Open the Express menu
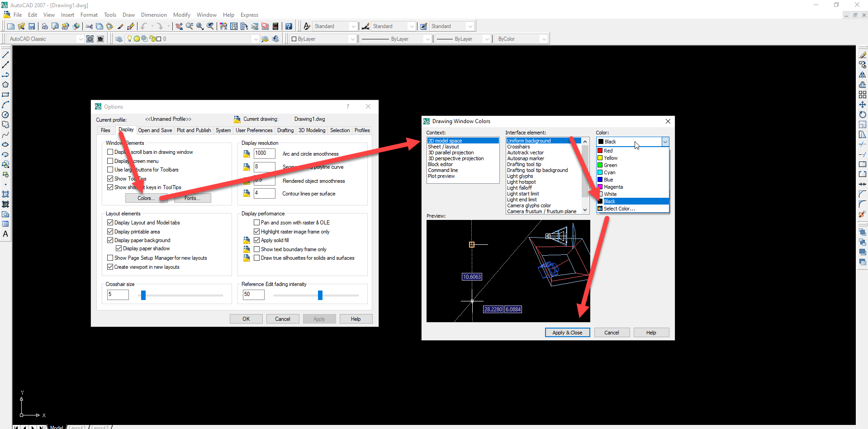The height and width of the screenshot is (429, 868). (x=249, y=15)
